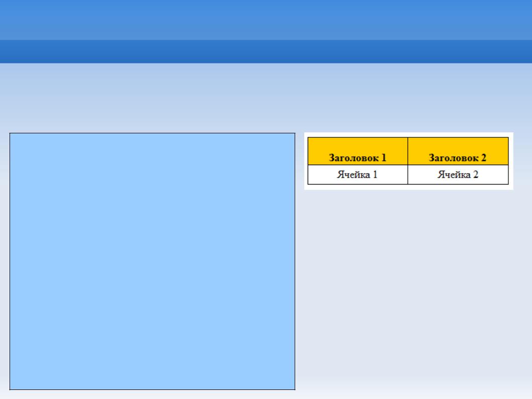This screenshot has width=532, height=399.
Task: Click the 'Заголовок 2' header cell
Action: pos(458,151)
